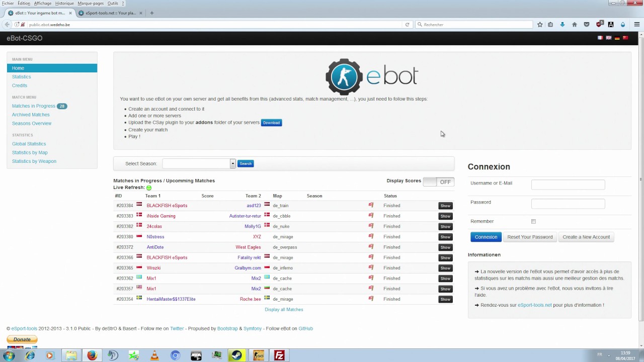Open CS:GO icon in the taskbar
644x362 pixels.
click(258, 355)
